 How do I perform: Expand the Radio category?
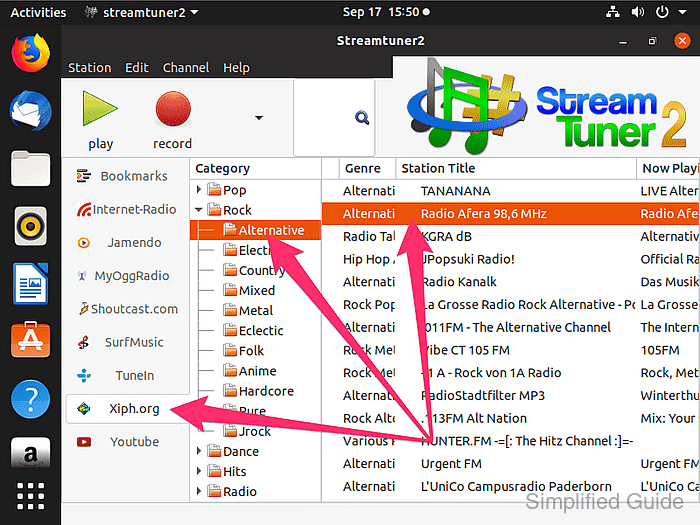click(x=199, y=491)
